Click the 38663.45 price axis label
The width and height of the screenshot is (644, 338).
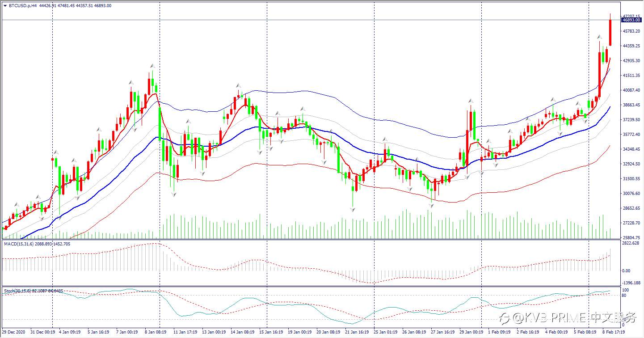pos(632,105)
